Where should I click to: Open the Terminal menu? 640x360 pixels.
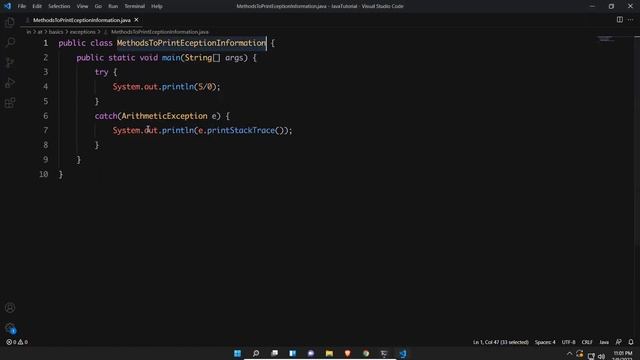point(135,6)
